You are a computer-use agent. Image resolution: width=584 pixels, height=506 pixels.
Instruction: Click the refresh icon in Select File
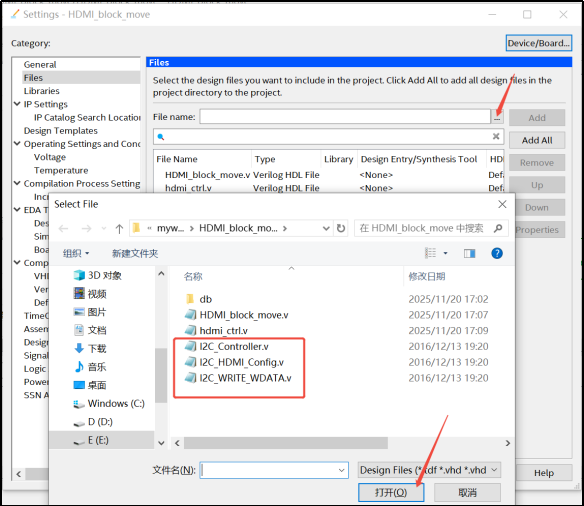tap(341, 228)
